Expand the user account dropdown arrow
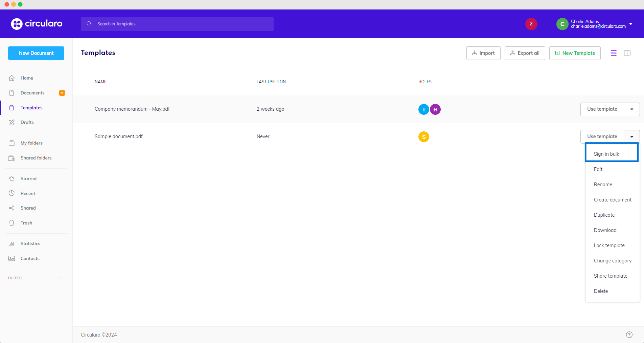The width and height of the screenshot is (644, 343). [631, 24]
